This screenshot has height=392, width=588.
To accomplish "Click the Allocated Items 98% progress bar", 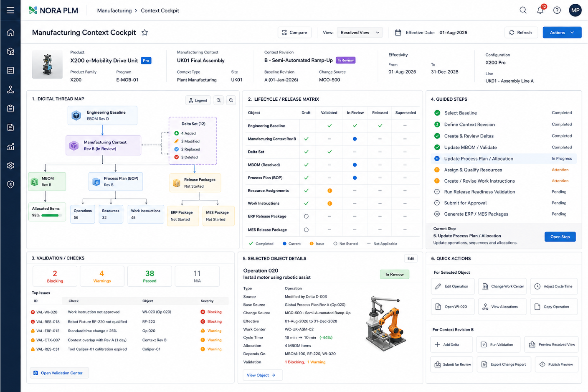I will [51, 216].
